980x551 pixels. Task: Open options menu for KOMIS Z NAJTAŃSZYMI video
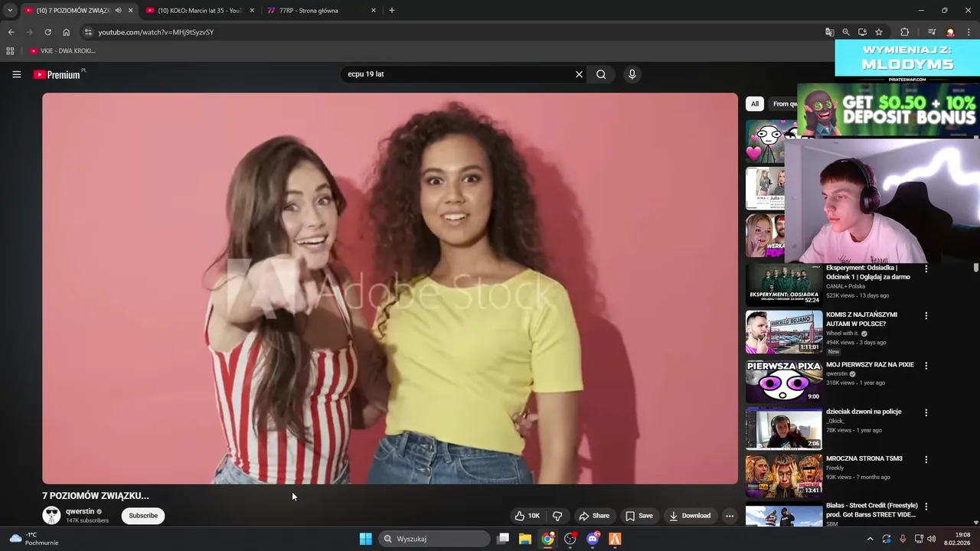[926, 315]
